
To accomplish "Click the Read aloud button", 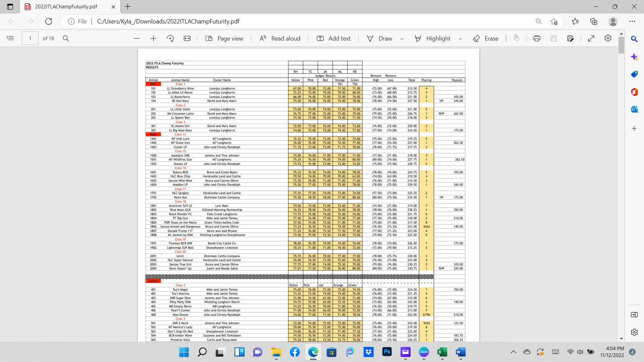I will tap(280, 39).
